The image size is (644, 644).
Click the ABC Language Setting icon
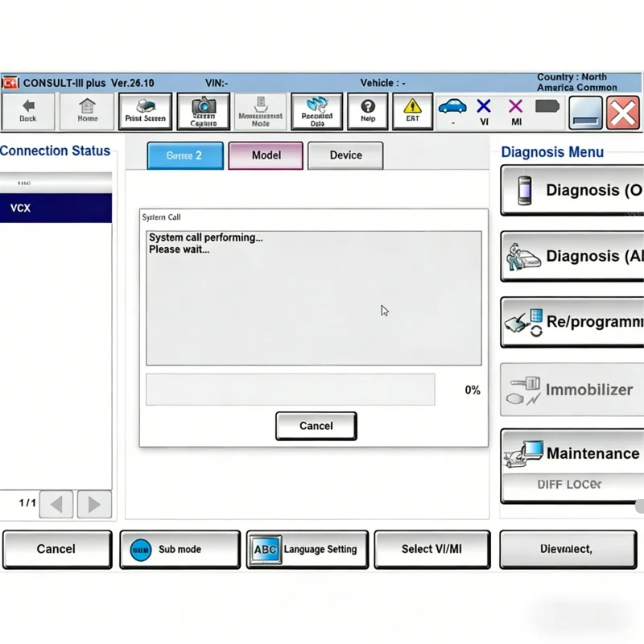coord(266,549)
